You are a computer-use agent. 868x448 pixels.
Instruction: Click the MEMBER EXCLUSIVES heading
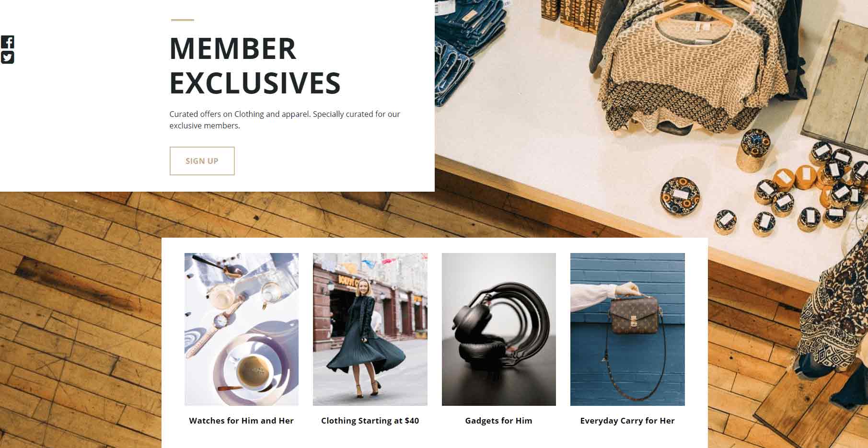tap(255, 66)
